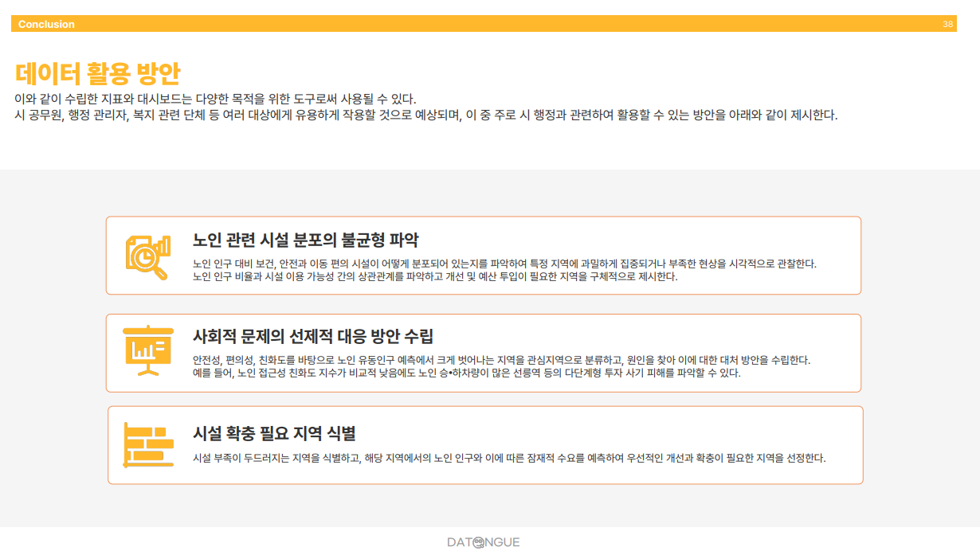Screen dimensions: 980x555
Task: Click heading 노인 관련 시설 분포의 불균형 파악
Action: (x=305, y=240)
